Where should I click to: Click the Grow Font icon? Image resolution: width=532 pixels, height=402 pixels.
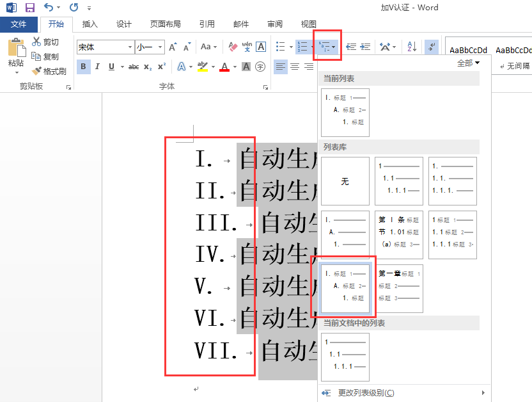pos(173,47)
